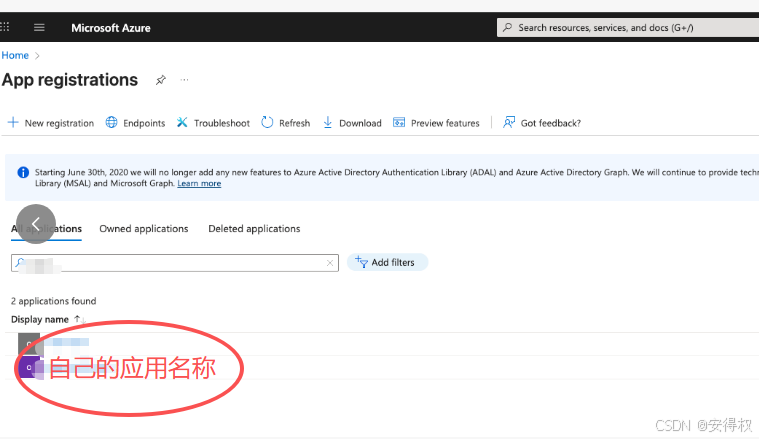The height and width of the screenshot is (439, 759).
Task: Click the blurred name link of the first application
Action: pos(66,343)
